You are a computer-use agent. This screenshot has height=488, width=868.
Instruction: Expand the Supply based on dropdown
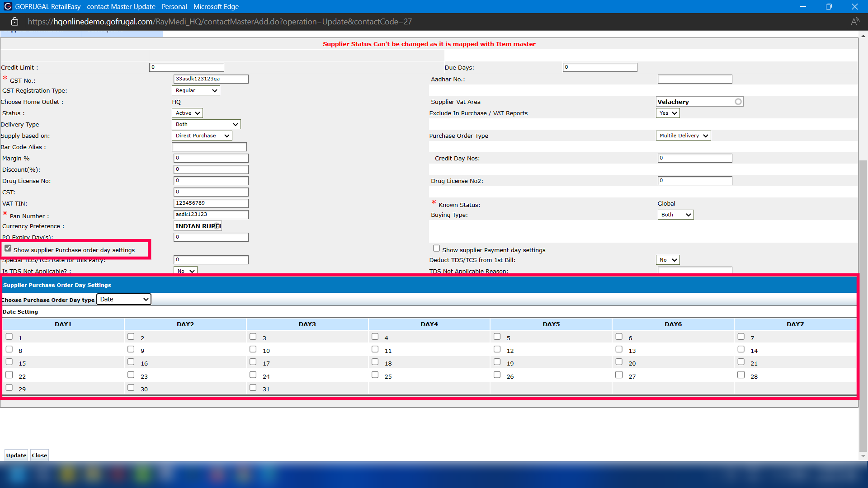point(202,136)
